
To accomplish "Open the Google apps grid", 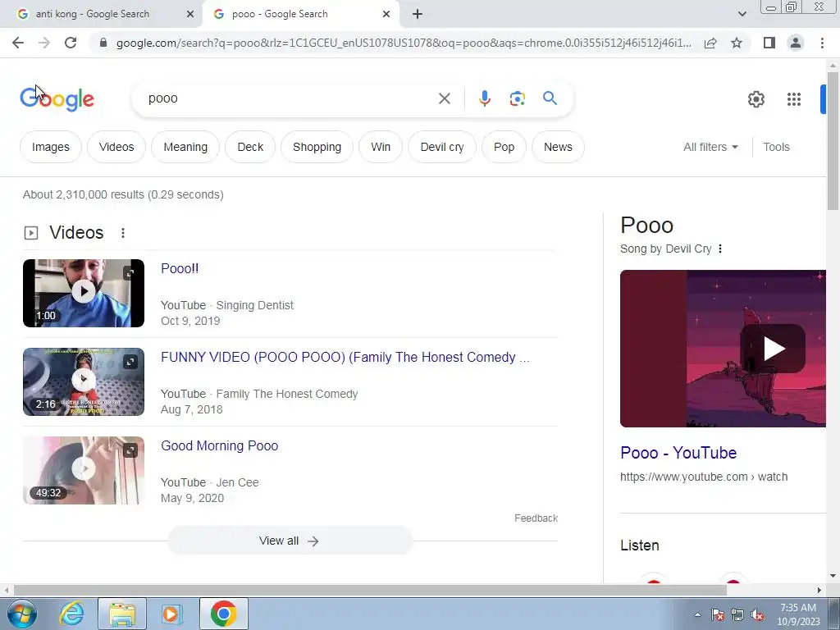I will pyautogui.click(x=794, y=99).
